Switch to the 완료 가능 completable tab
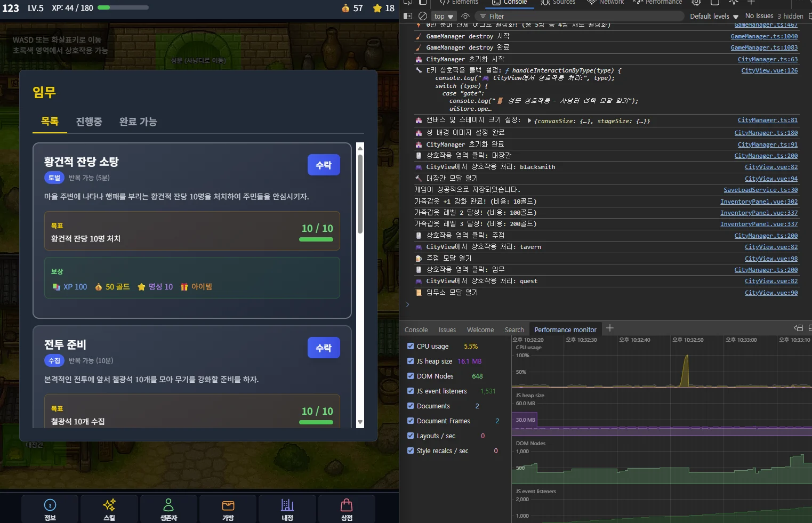 (138, 122)
